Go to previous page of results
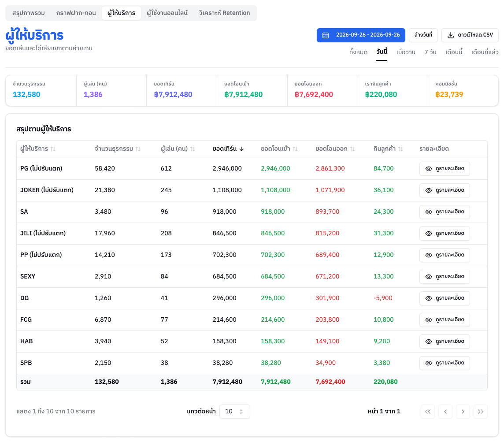The image size is (504, 442). [x=445, y=412]
